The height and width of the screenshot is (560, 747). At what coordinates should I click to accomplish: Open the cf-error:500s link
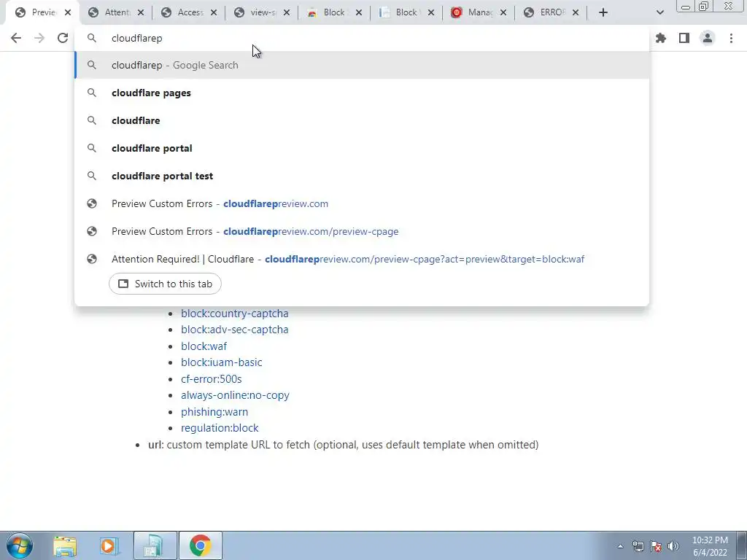pos(211,379)
